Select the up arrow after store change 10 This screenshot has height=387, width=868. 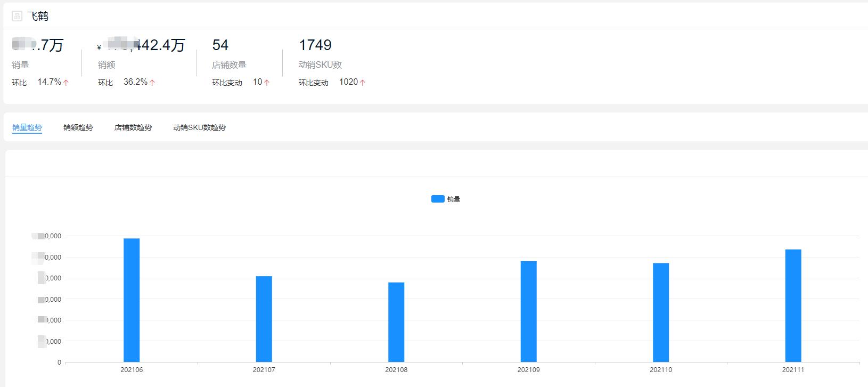(267, 83)
